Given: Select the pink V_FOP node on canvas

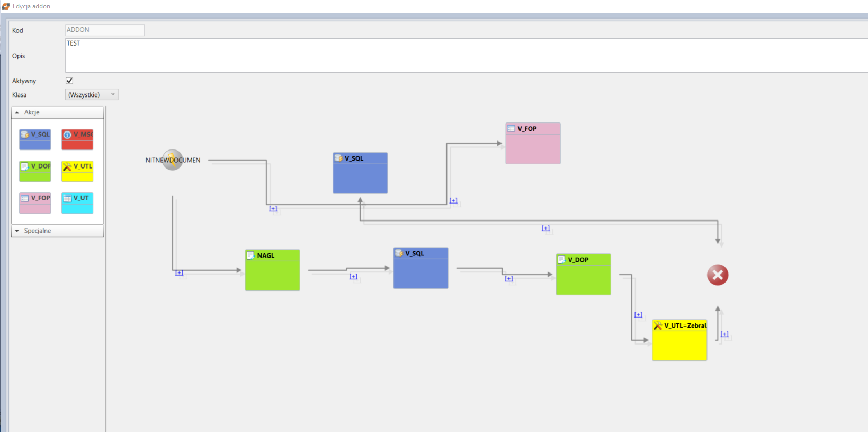Looking at the screenshot, I should tap(533, 143).
